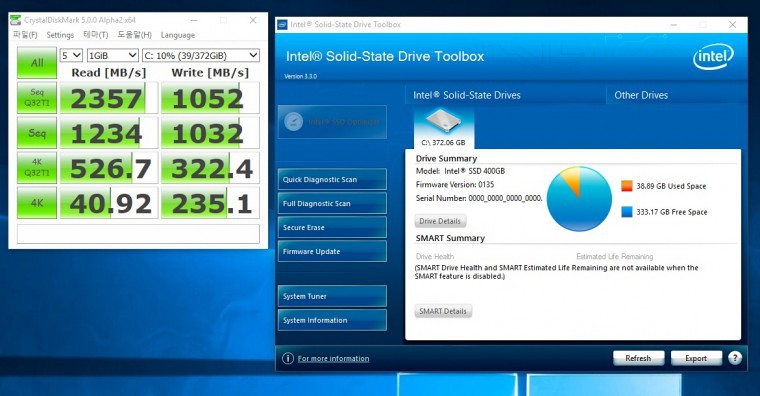Click the Intel SSD Optimizer button
The image size is (760, 396).
(332, 122)
